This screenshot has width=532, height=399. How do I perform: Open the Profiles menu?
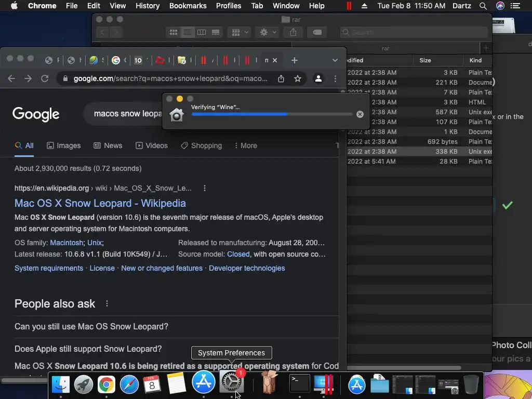click(229, 6)
